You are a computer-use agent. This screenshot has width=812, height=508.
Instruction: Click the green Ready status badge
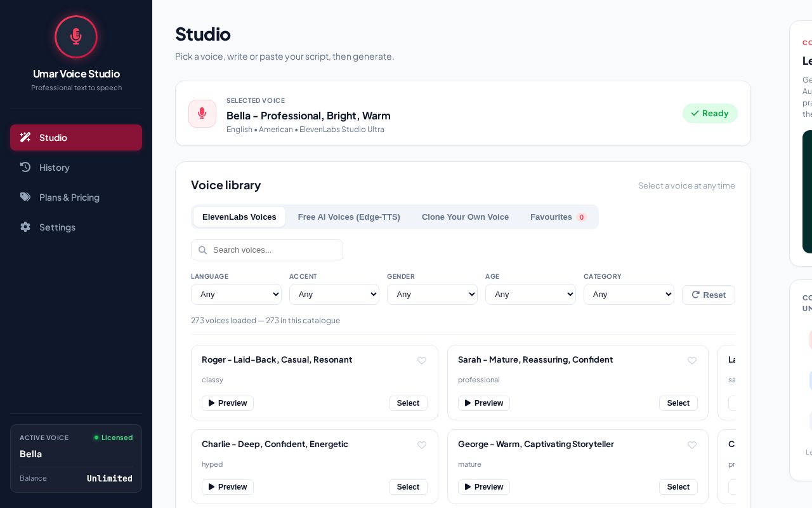(x=710, y=113)
